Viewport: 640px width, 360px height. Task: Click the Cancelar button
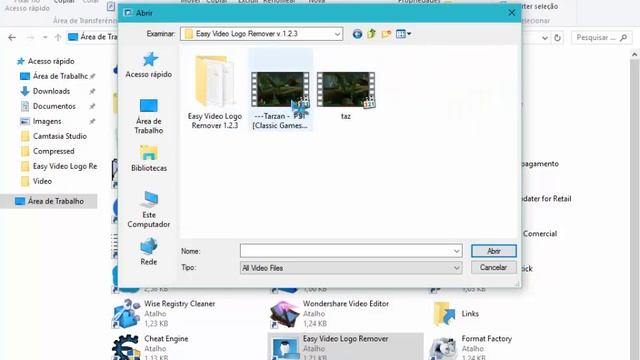click(493, 268)
